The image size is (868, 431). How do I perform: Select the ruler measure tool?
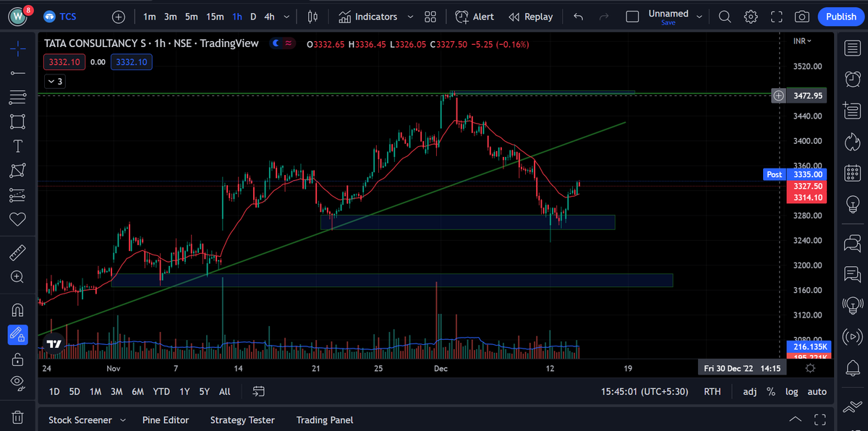tap(18, 252)
